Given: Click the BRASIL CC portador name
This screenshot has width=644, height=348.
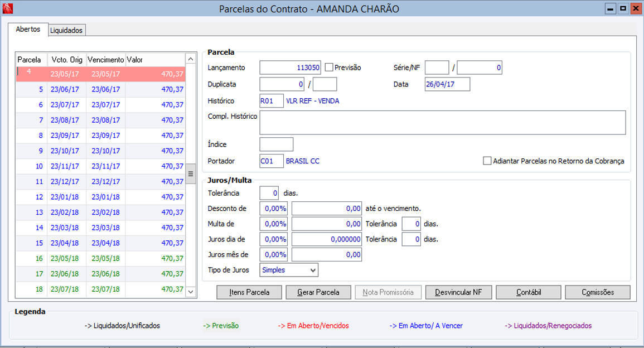Looking at the screenshot, I should tap(303, 161).
